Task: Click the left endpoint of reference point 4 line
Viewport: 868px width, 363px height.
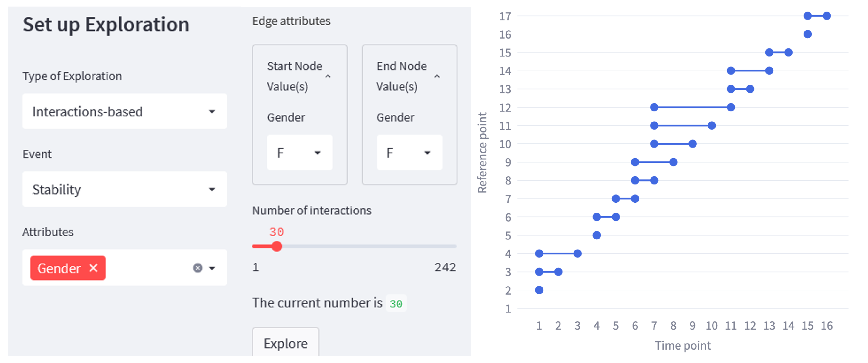Action: (539, 253)
